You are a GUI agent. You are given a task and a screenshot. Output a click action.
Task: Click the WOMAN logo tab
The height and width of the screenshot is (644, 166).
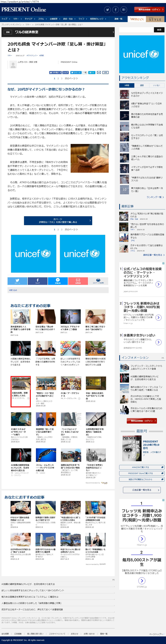coord(137,19)
